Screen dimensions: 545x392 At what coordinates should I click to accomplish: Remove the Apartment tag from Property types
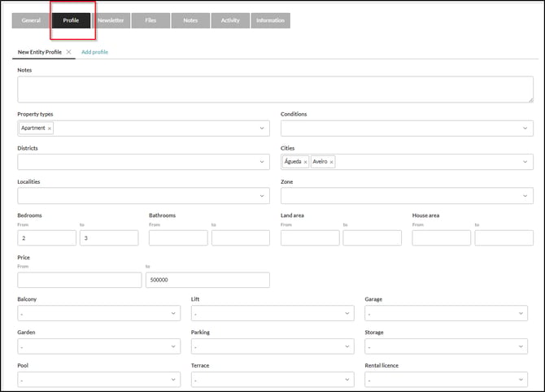pos(50,128)
